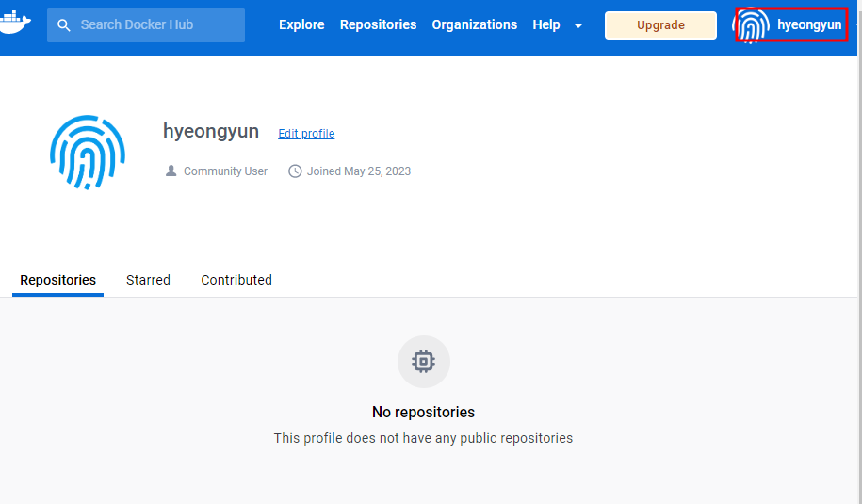Click the search magnifier icon
The width and height of the screenshot is (862, 504).
click(x=64, y=25)
